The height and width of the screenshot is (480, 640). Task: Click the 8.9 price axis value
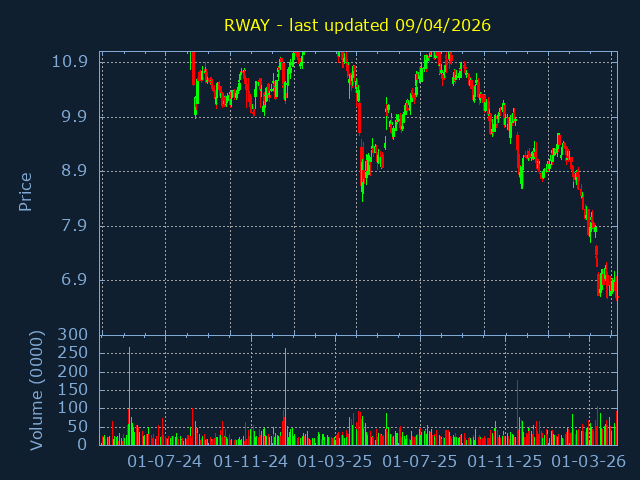coord(73,171)
